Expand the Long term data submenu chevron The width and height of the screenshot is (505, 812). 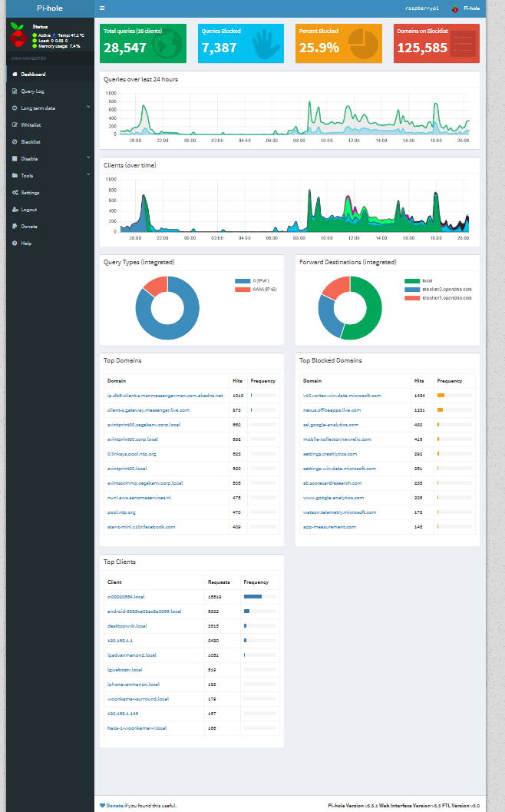pos(88,108)
